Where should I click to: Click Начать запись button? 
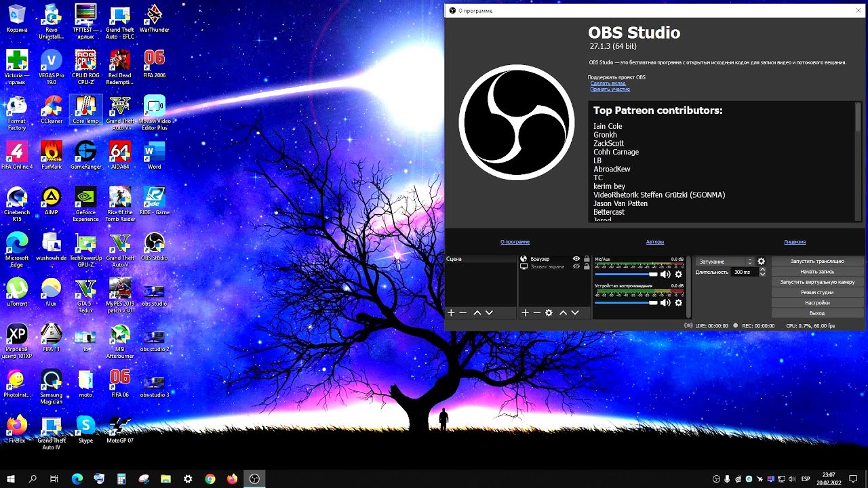pos(817,272)
